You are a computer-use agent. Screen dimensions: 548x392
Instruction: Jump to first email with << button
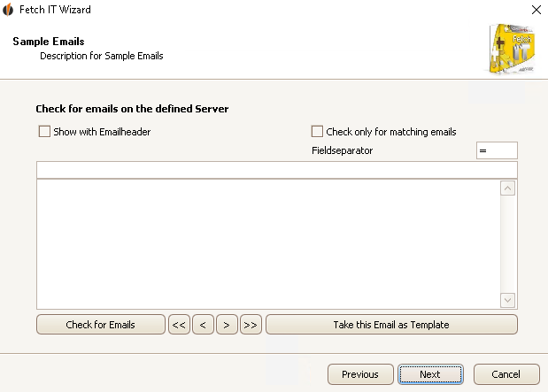click(x=180, y=325)
